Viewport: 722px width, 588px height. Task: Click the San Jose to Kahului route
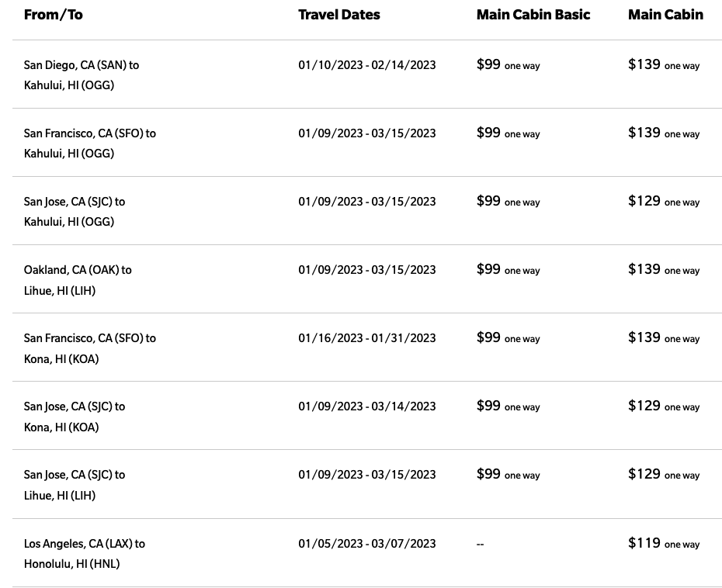click(x=75, y=211)
